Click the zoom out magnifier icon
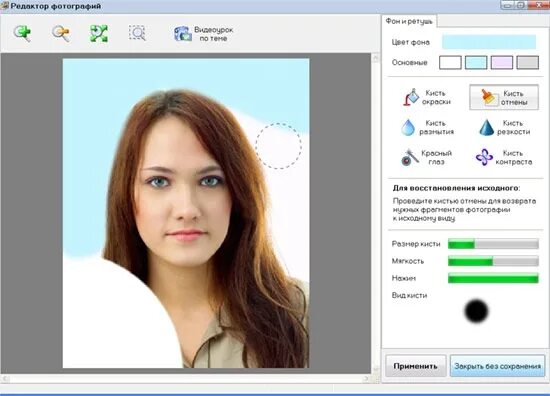This screenshot has width=550, height=396. [x=61, y=33]
